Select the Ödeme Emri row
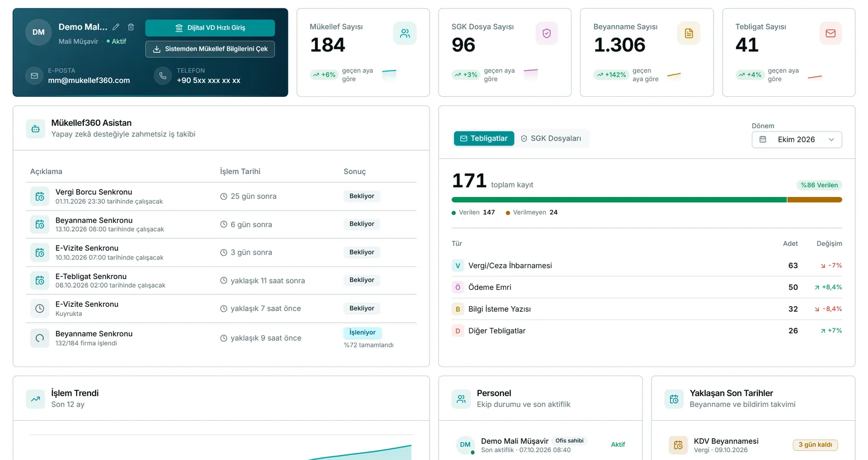Viewport: 868px width, 460px height. tap(647, 287)
